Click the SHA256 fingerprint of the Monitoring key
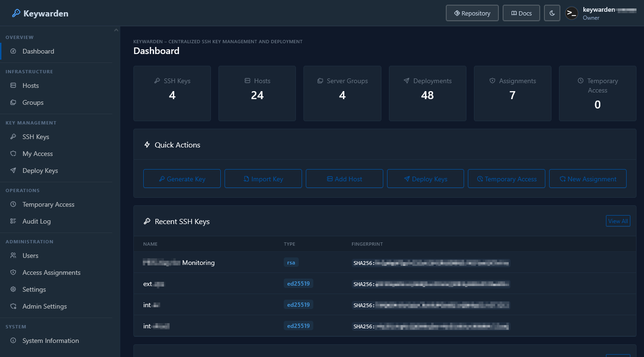644x357 pixels. coord(431,263)
